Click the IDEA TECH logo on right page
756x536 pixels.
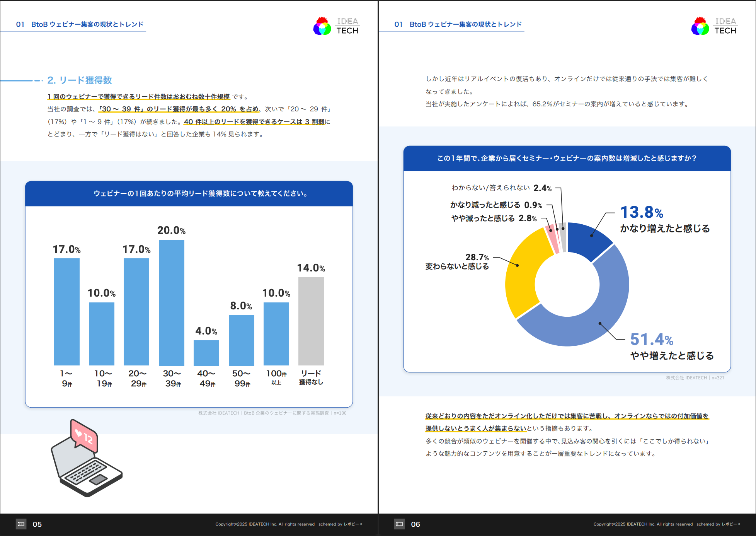click(714, 26)
